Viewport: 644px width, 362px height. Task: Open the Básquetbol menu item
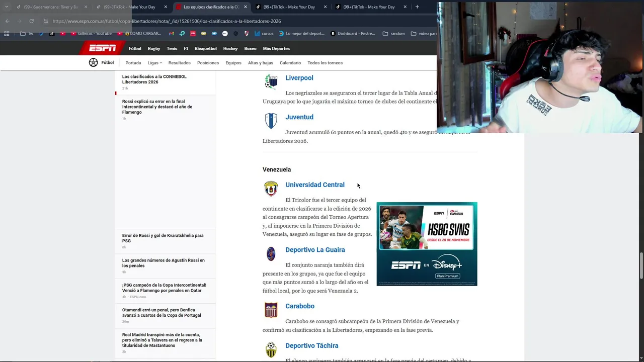205,49
